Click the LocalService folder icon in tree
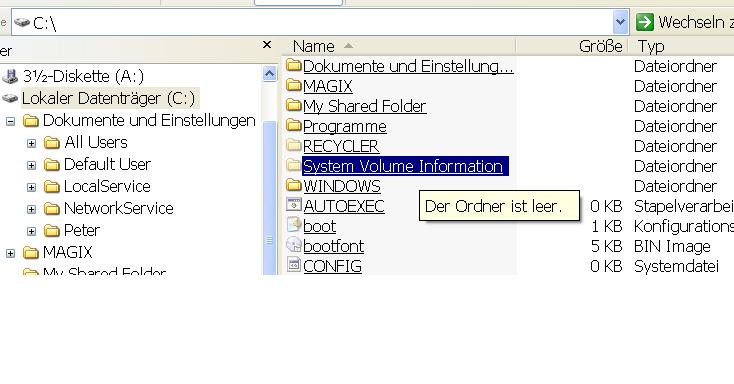734x384 pixels. tap(51, 186)
